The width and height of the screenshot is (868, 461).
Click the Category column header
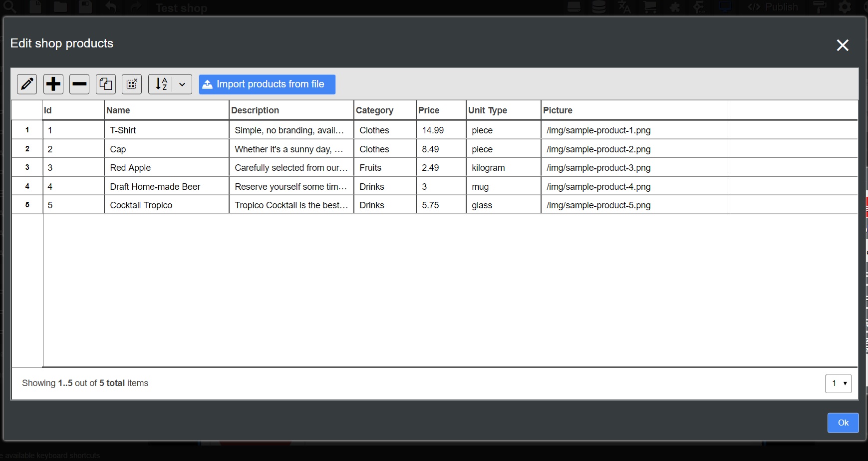pos(384,110)
